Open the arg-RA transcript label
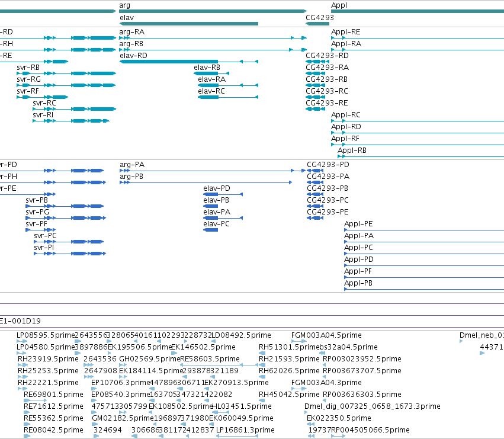Viewport: 504px width, 439px height. (132, 32)
